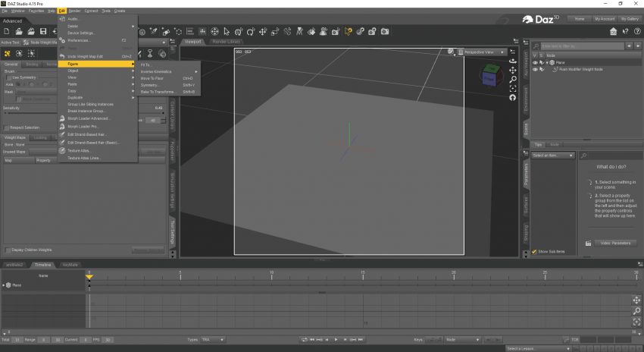The image size is (644, 352).
Task: Toggle Show Sub Items checkbox
Action: (534, 251)
